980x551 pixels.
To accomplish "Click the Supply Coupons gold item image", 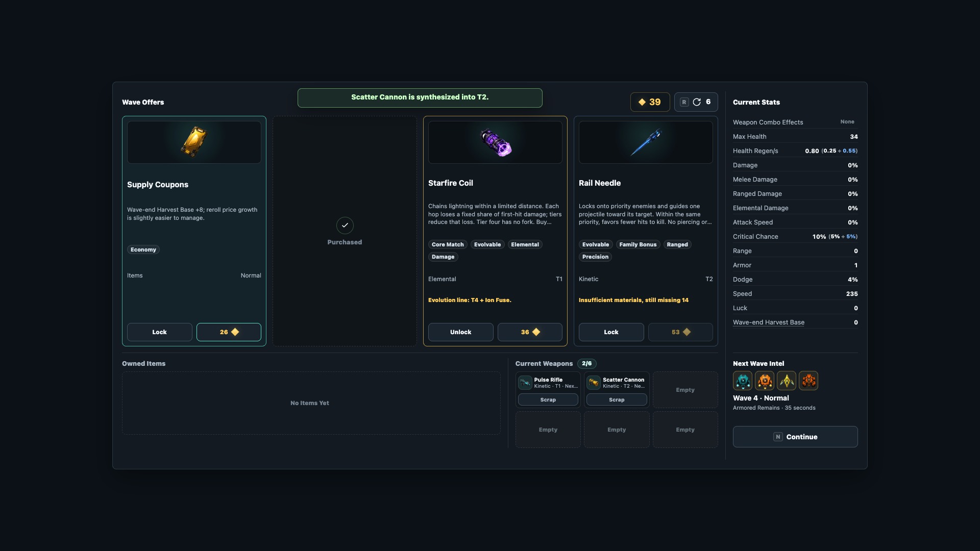I will click(x=194, y=142).
